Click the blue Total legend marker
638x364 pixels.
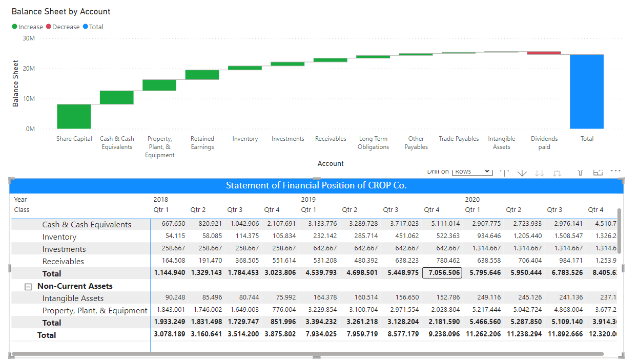point(86,27)
